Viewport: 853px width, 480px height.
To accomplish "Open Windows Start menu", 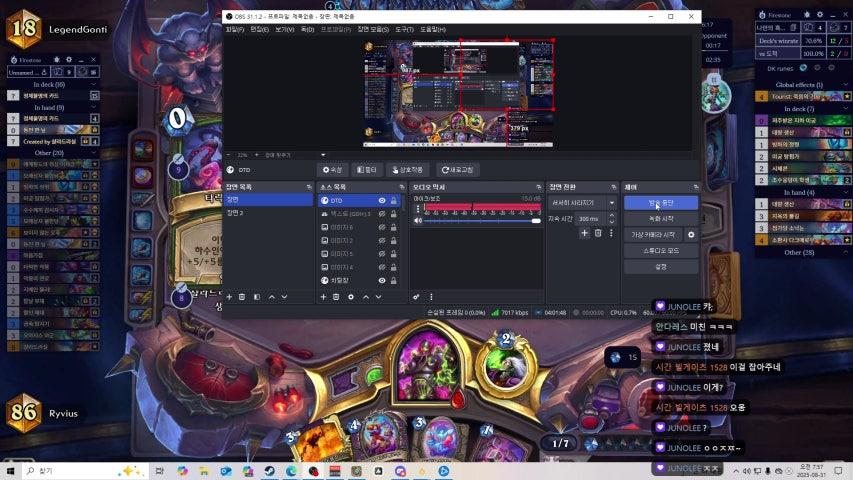I will tap(10, 471).
